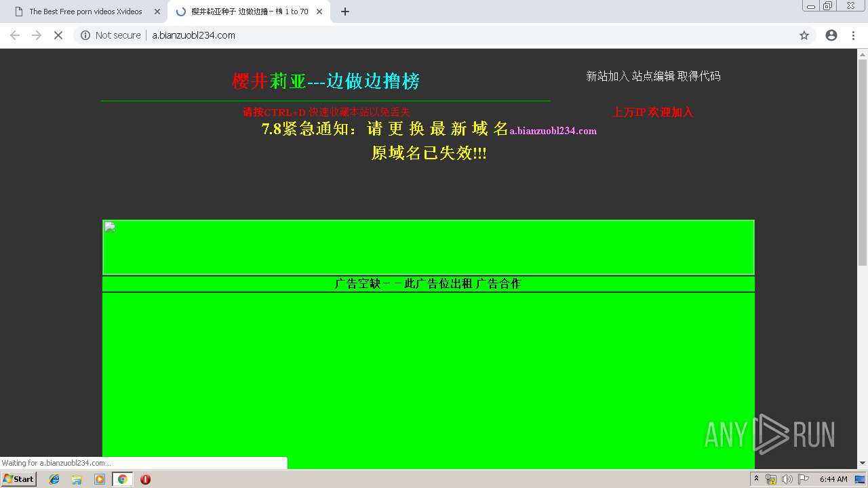Screen dimensions: 868x488
Task: Click 站点编辑 link
Action: [x=654, y=77]
